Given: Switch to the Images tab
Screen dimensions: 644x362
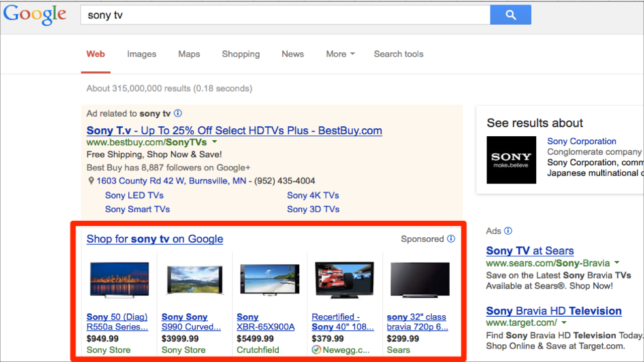Looking at the screenshot, I should [141, 54].
